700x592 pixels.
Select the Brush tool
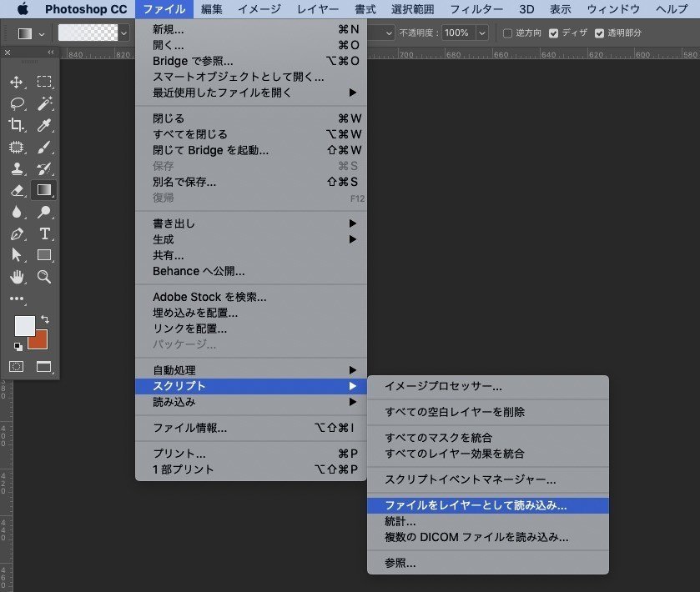tap(43, 147)
